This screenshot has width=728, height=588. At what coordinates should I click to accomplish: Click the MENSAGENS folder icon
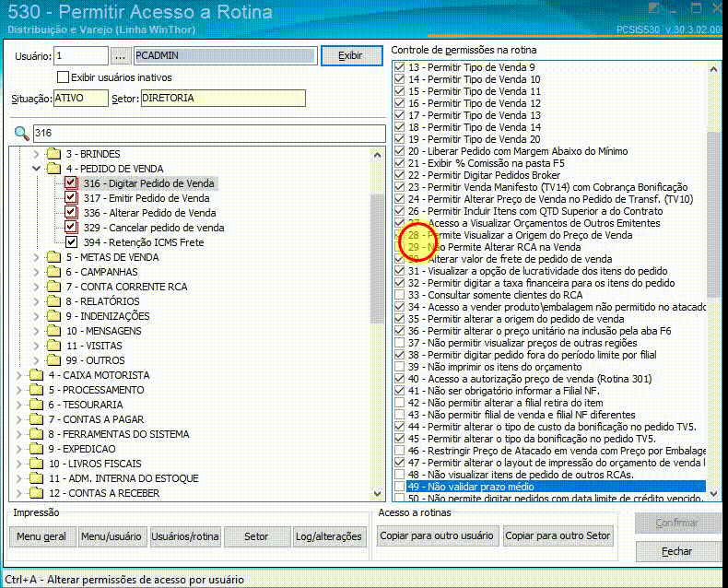pyautogui.click(x=53, y=331)
